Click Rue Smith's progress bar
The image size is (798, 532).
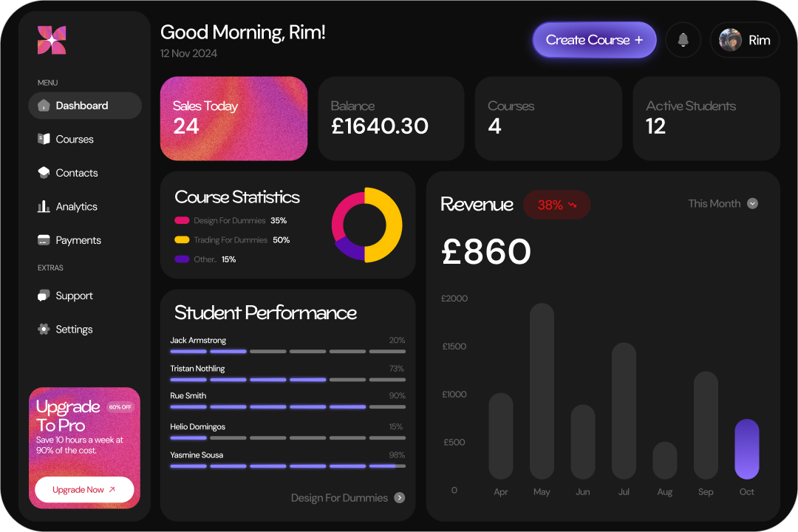pyautogui.click(x=287, y=406)
